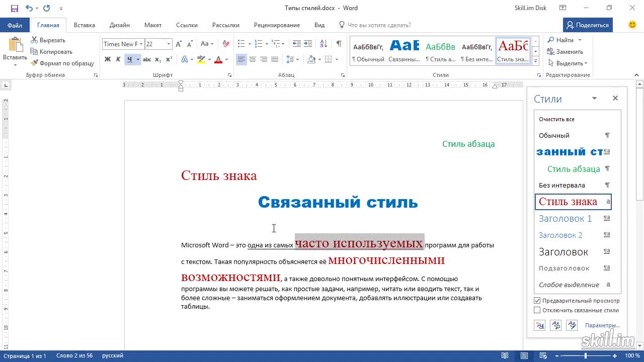Viewport: 644px width, 362px height.
Task: Open the font size dropdown
Action: [169, 44]
